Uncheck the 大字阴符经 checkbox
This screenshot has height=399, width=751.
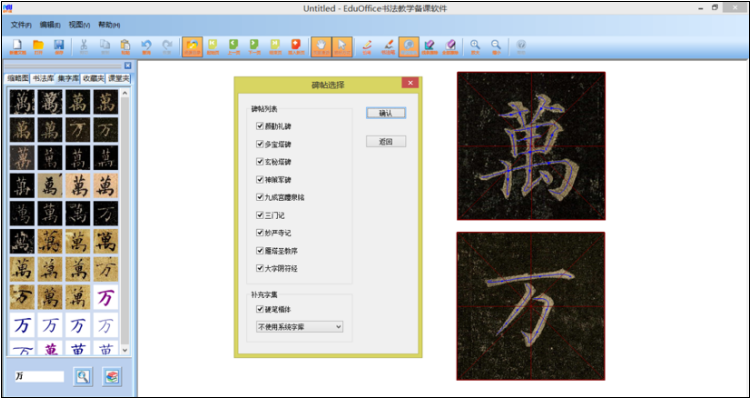[x=260, y=268]
